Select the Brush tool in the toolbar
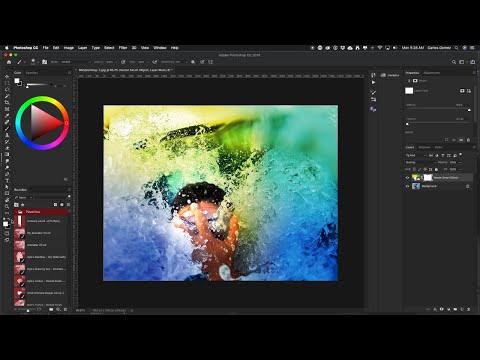The image size is (480, 360). pos(7,129)
